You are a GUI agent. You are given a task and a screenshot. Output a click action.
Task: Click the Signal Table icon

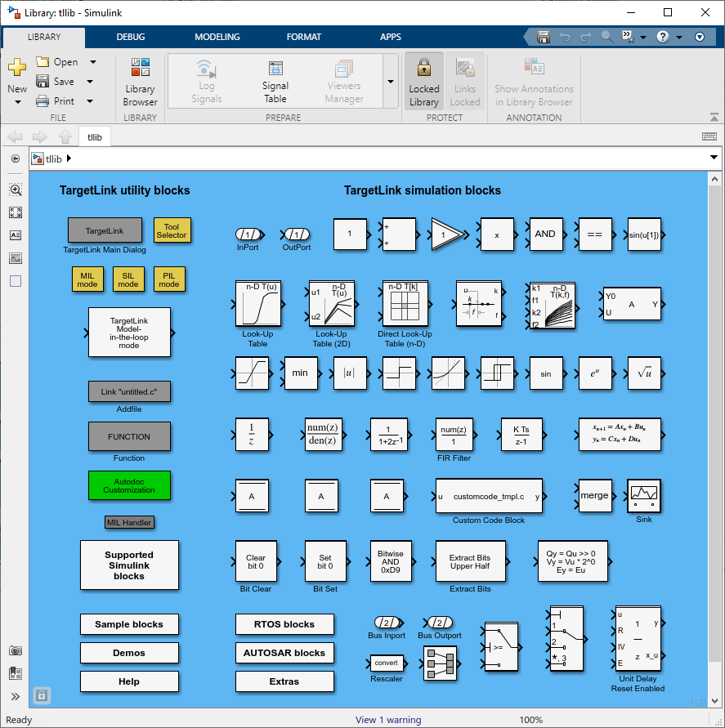click(x=275, y=80)
